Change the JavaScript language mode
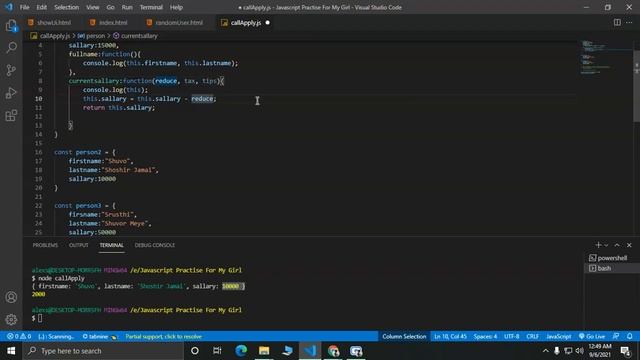The height and width of the screenshot is (360, 640). 558,336
